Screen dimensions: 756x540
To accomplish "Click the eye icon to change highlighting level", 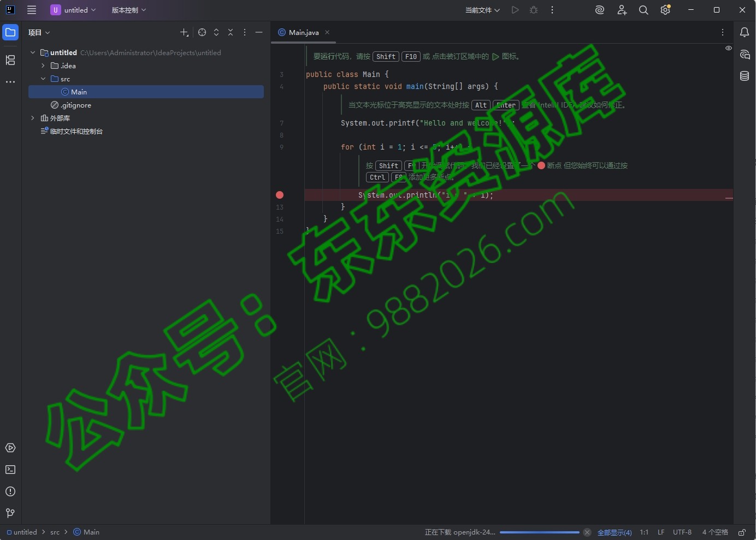I will (x=729, y=49).
